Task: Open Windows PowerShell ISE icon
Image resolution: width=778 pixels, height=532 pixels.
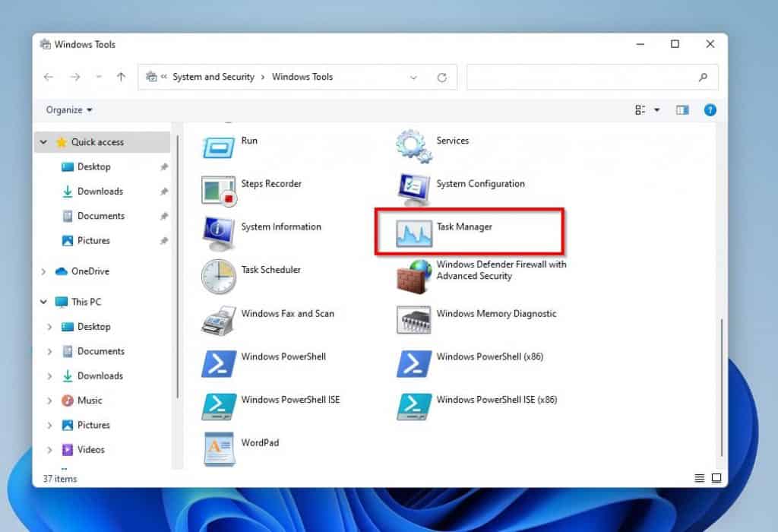Action: 218,407
